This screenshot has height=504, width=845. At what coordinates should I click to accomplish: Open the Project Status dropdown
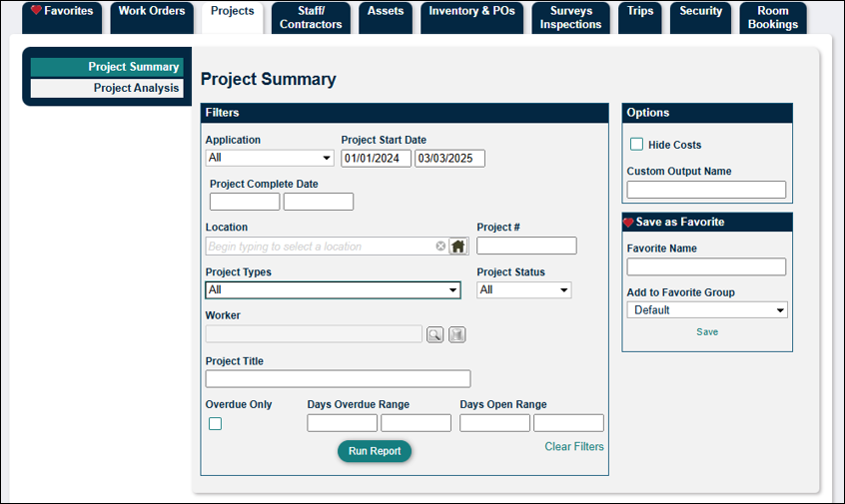pyautogui.click(x=523, y=290)
